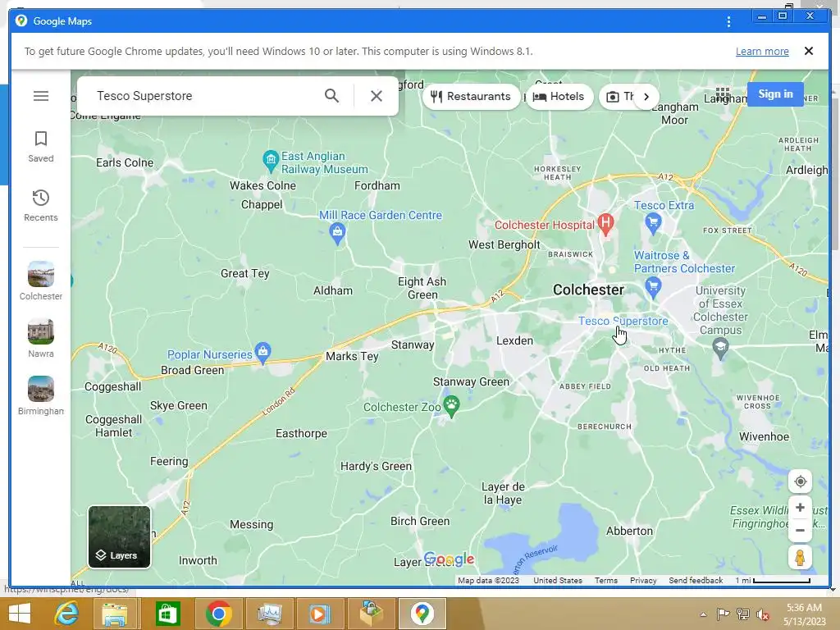This screenshot has width=840, height=630.
Task: Click the Waitrose & Partners Colchester pin
Action: coord(652,286)
